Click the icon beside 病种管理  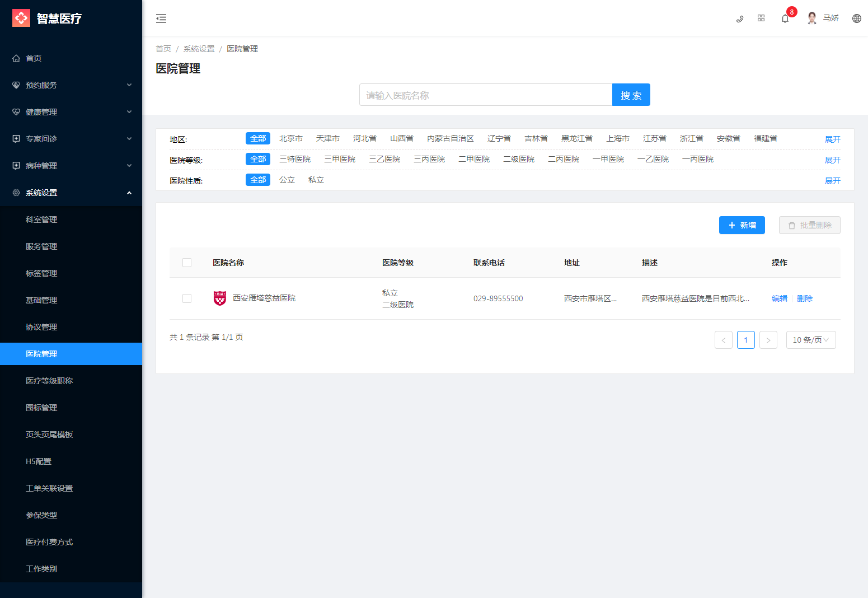click(x=16, y=166)
